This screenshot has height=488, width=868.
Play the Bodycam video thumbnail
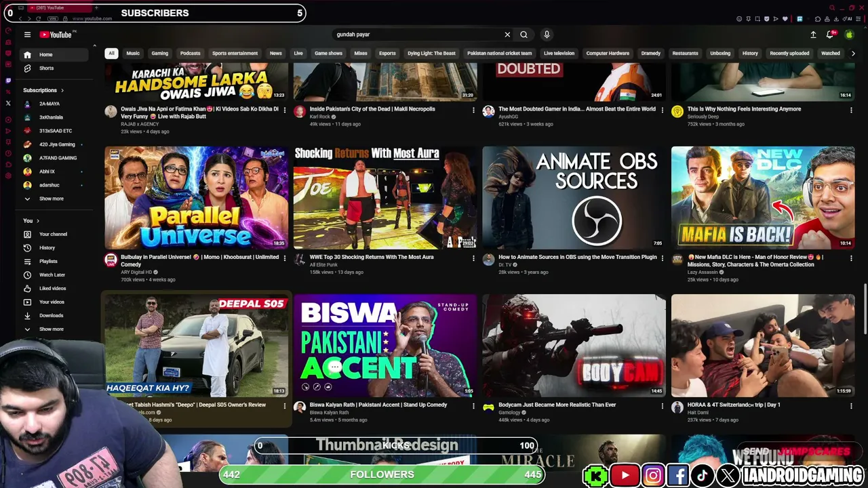[x=574, y=345]
